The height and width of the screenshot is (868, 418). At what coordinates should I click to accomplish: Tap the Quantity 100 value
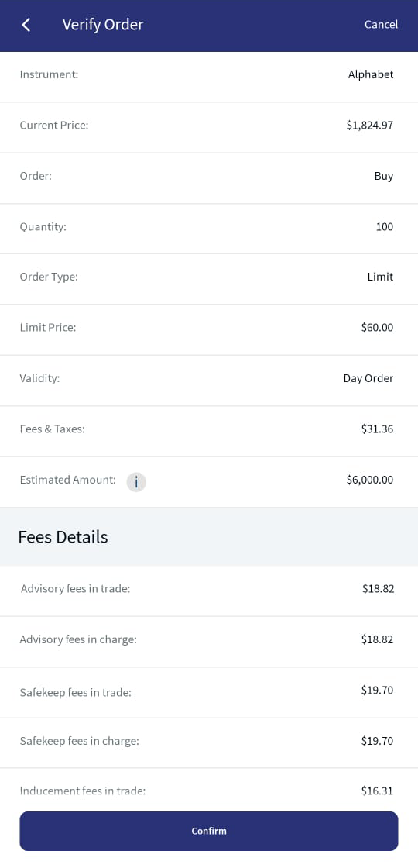pyautogui.click(x=384, y=226)
